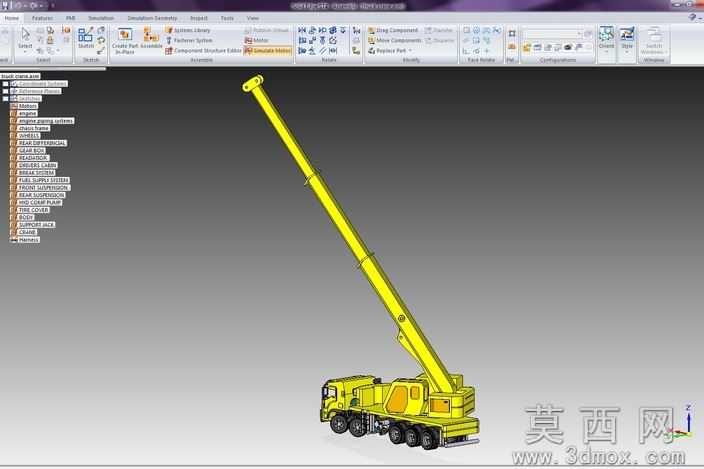The image size is (704, 469).
Task: Select the DRIVERS CABIN subassembly
Action: click(37, 165)
